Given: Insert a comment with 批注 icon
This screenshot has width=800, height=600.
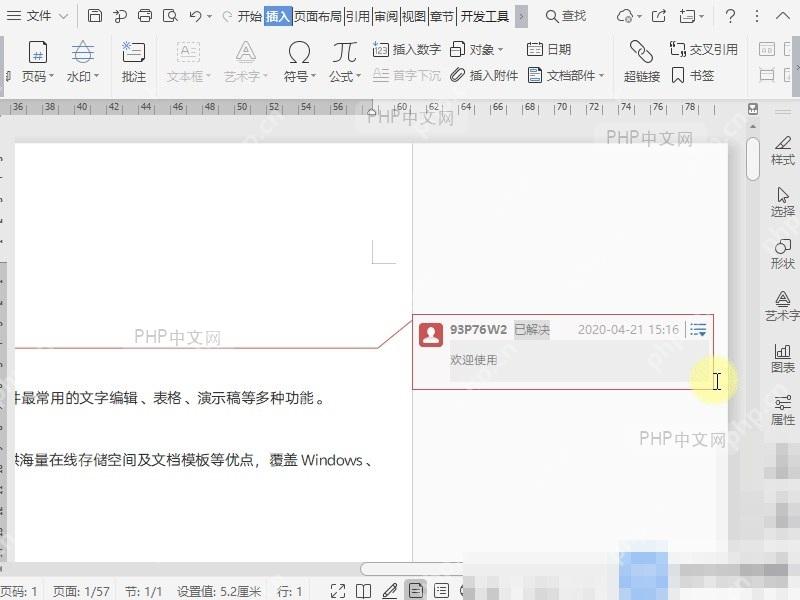Looking at the screenshot, I should click(134, 62).
